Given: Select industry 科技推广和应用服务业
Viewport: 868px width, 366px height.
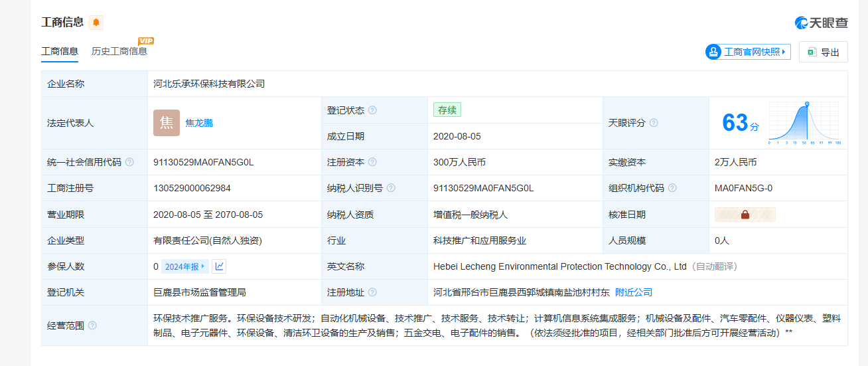Looking at the screenshot, I should point(480,240).
